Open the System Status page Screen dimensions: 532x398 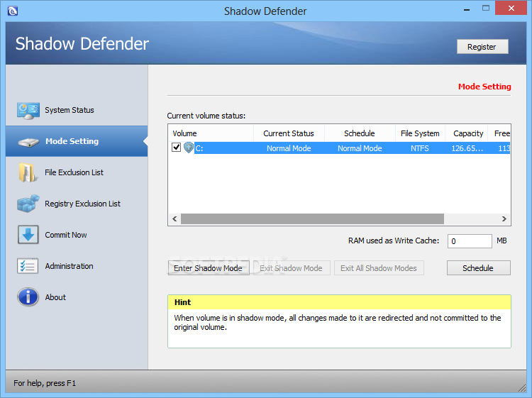[x=77, y=110]
